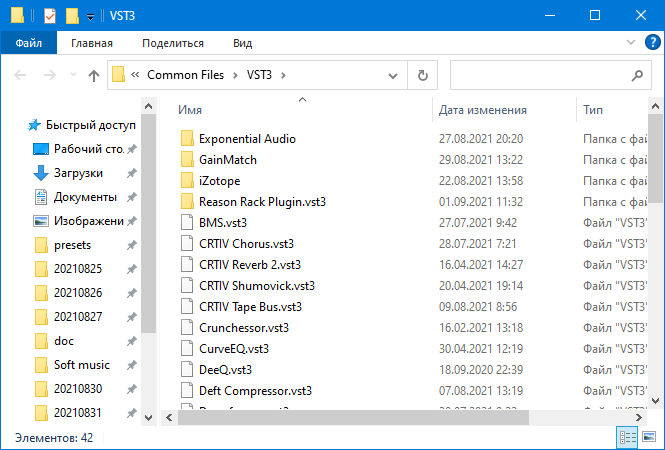The height and width of the screenshot is (450, 665).
Task: Select the CurveEQ.vst3 file icon
Action: point(187,348)
